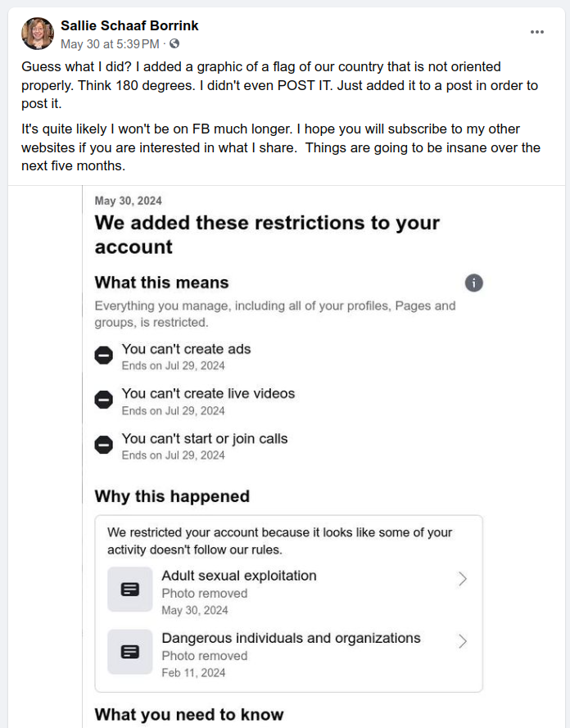Screen dimensions: 570x728
Task: Click the public audience globe icon
Action: pos(174,43)
